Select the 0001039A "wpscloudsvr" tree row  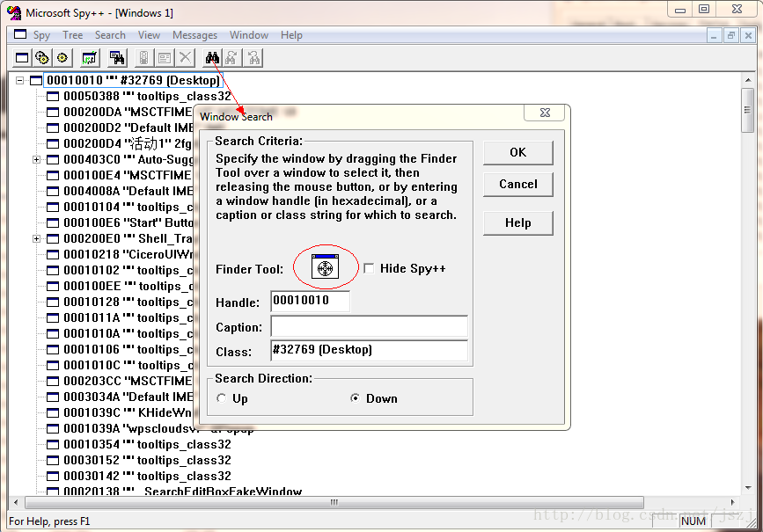(158, 428)
